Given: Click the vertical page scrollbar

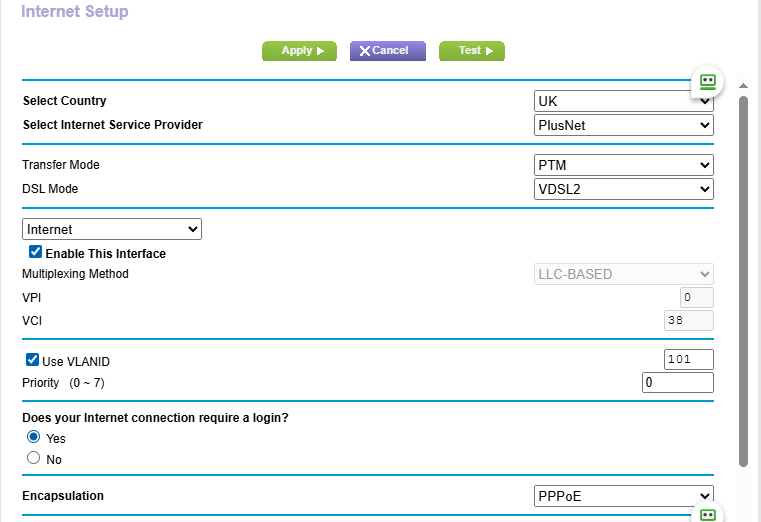Looking at the screenshot, I should click(x=743, y=280).
